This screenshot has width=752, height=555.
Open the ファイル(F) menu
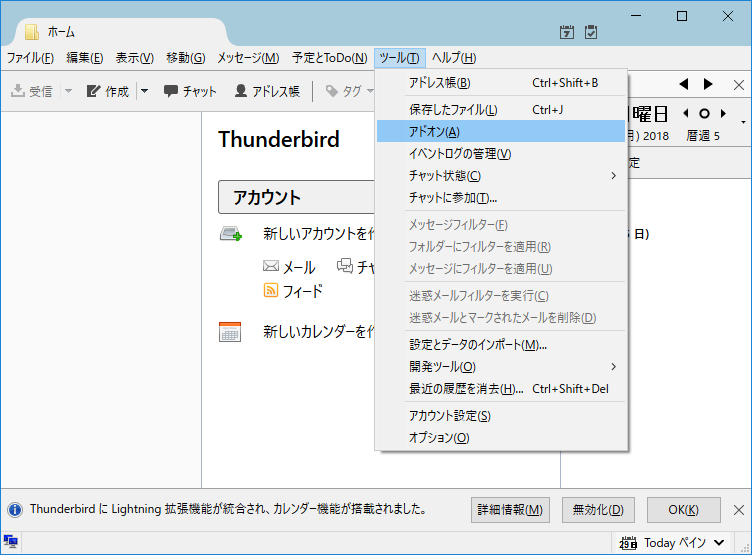click(30, 58)
